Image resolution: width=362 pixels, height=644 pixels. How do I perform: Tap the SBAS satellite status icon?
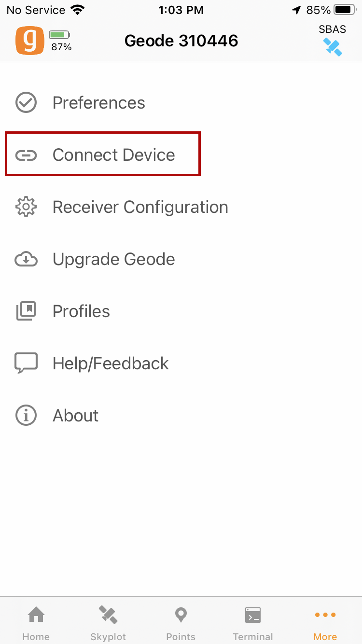click(333, 47)
